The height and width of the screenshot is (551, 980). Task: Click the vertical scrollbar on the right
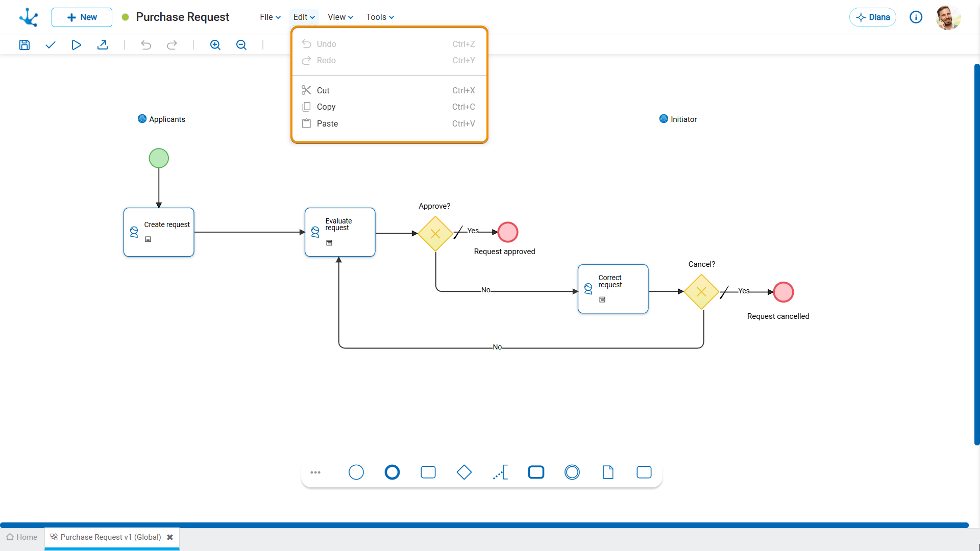tap(977, 255)
